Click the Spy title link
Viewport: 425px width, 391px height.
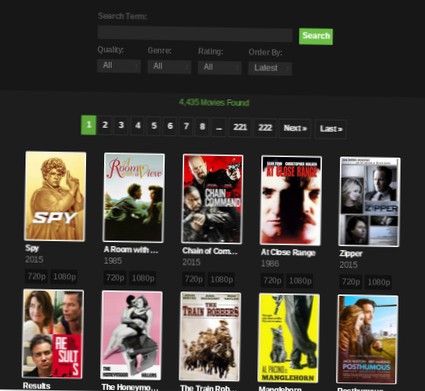[32, 248]
